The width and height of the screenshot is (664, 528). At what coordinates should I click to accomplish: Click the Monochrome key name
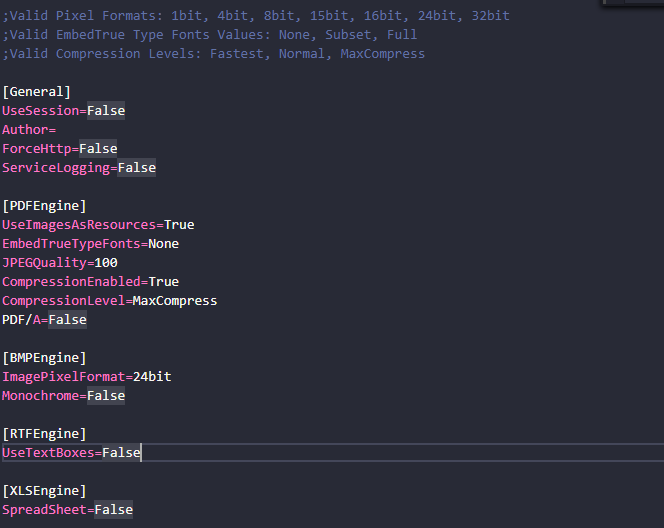[40, 396]
